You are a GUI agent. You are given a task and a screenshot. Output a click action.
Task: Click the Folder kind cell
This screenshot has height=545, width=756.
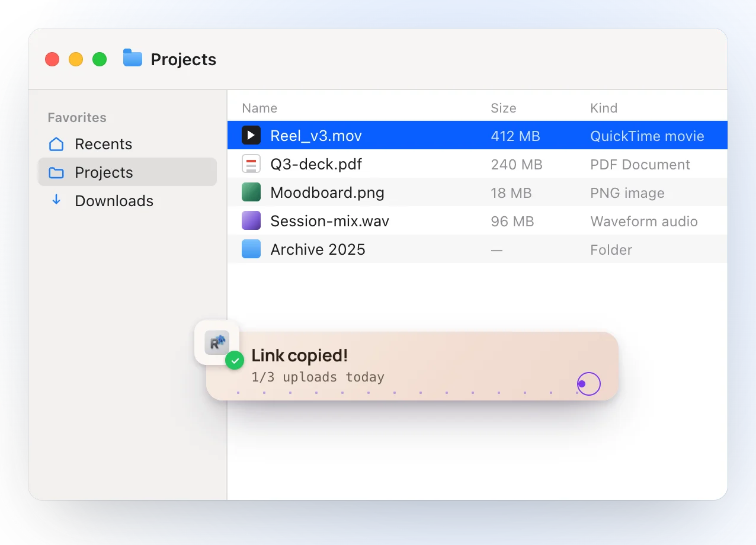coord(611,250)
